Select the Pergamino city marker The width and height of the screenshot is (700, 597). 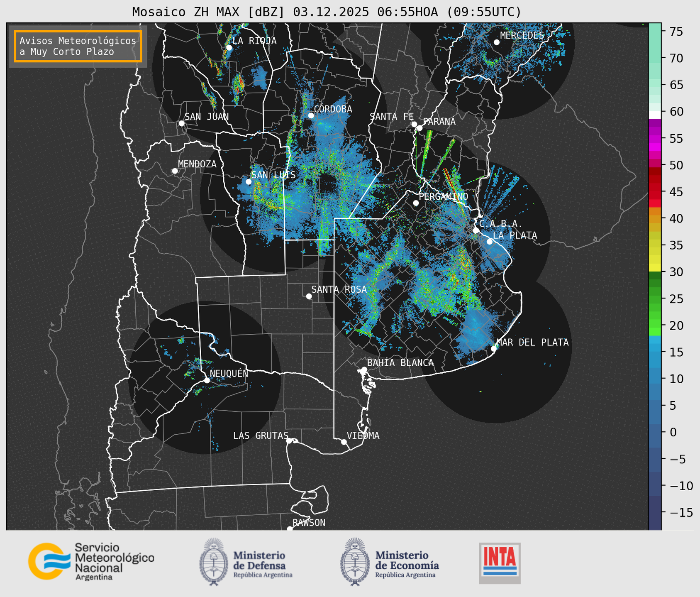click(416, 203)
